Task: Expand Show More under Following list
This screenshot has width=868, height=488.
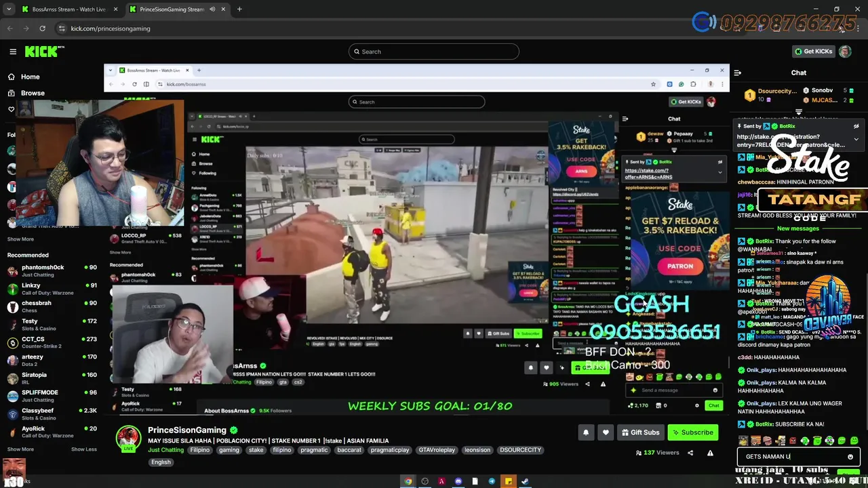Action: pos(20,239)
